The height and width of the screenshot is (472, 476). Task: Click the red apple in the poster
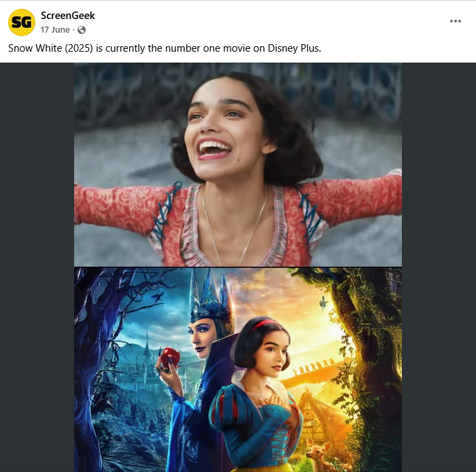170,357
